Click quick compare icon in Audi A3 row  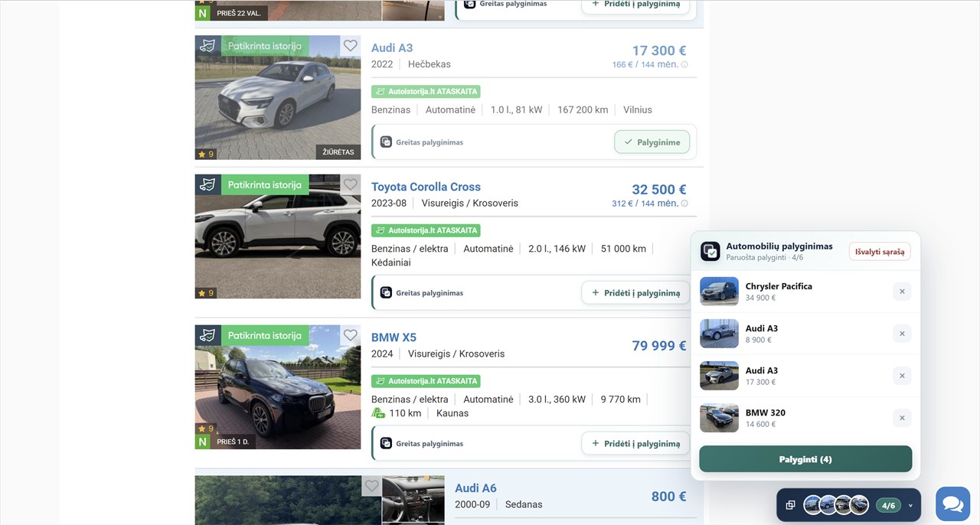point(387,142)
